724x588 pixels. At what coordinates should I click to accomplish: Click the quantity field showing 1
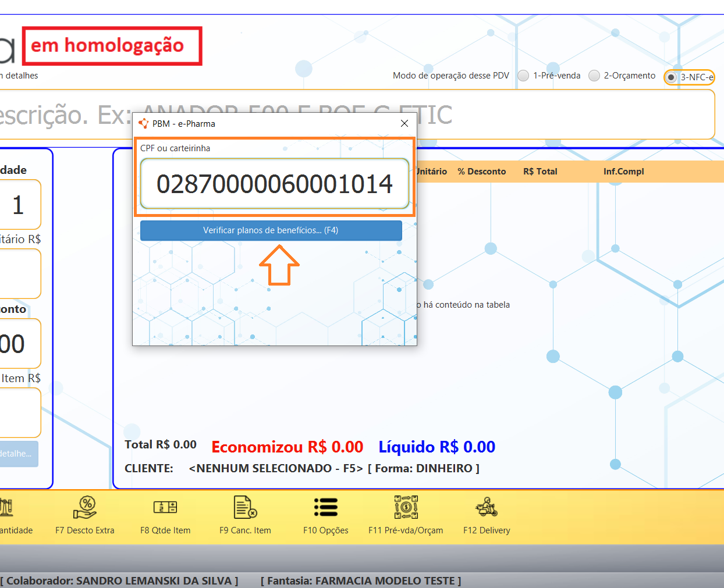19,205
